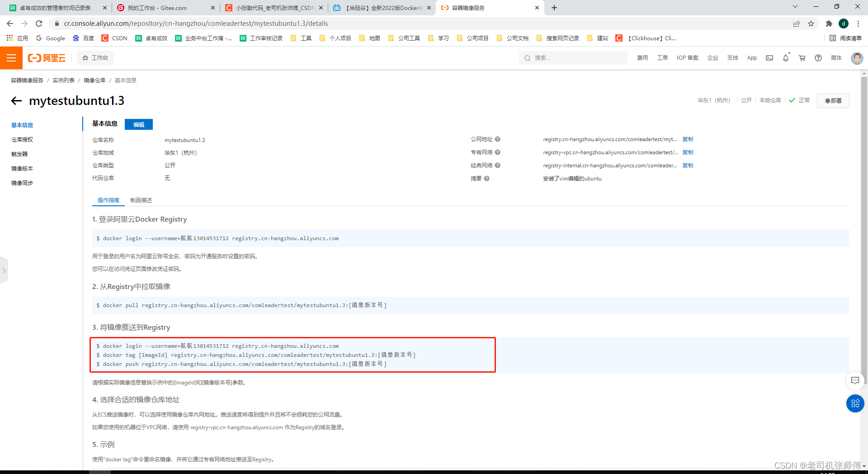Open the chat feedback floating icon
This screenshot has height=474, width=868.
coord(855,381)
